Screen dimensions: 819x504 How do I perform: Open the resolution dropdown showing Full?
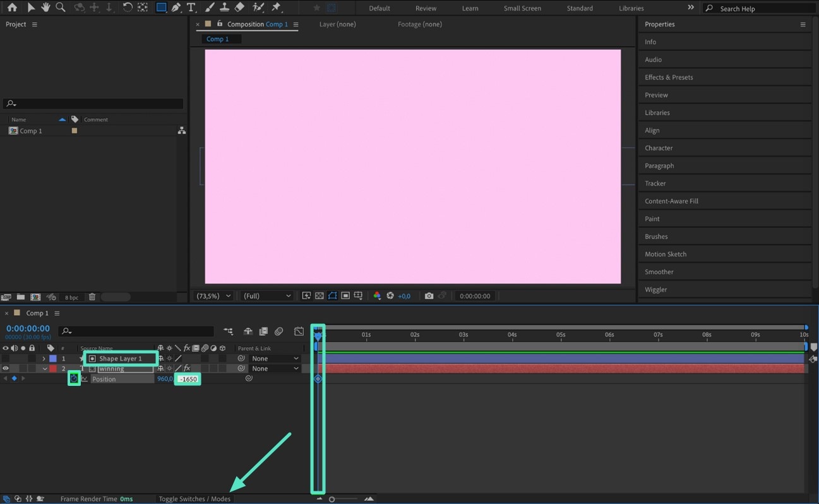(266, 296)
